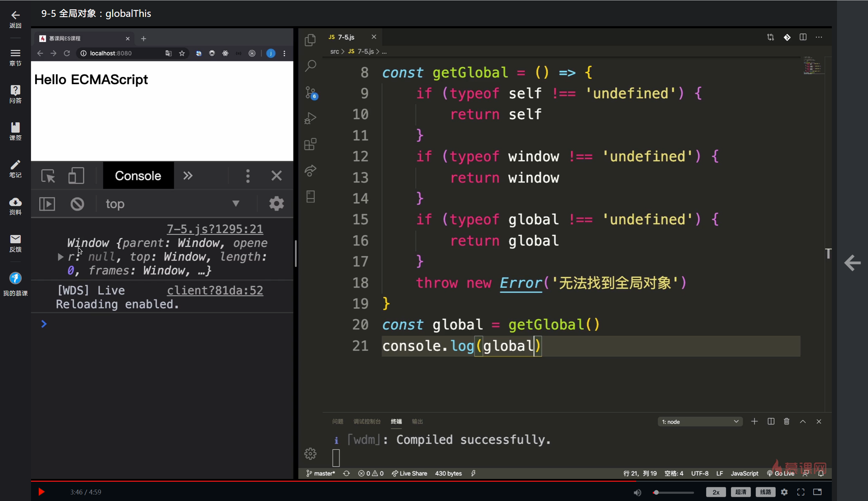Click the DevTools inspect element icon
Screen dimensions: 868x501
[48, 176]
